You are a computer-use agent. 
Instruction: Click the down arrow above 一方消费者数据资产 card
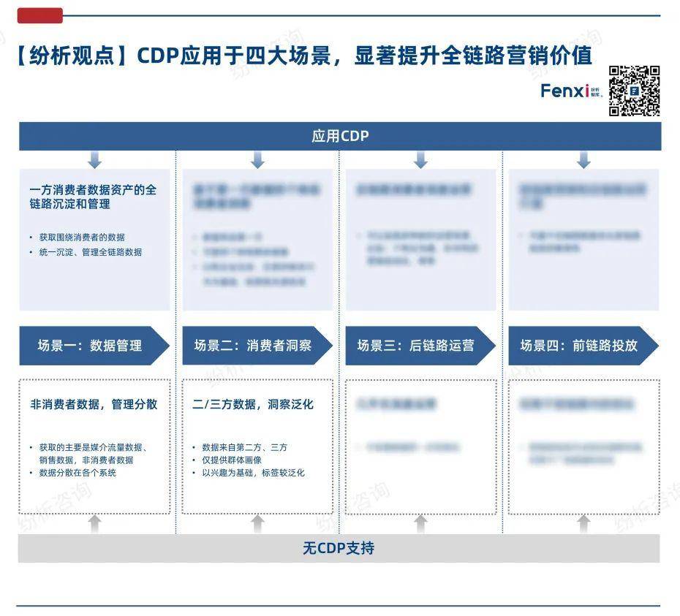(x=94, y=160)
